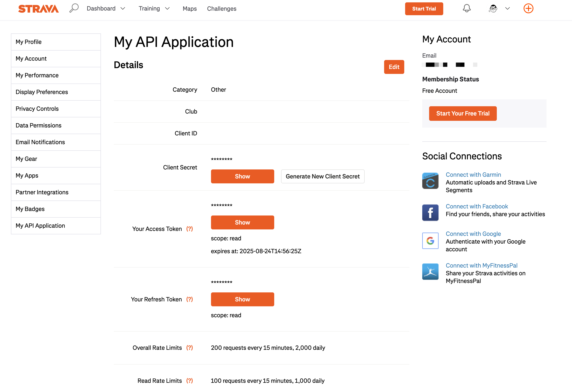Click the Free Account status text

point(439,91)
